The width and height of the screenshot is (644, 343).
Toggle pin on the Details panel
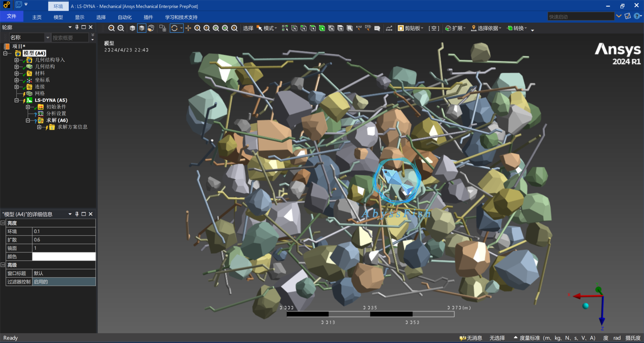pos(76,214)
